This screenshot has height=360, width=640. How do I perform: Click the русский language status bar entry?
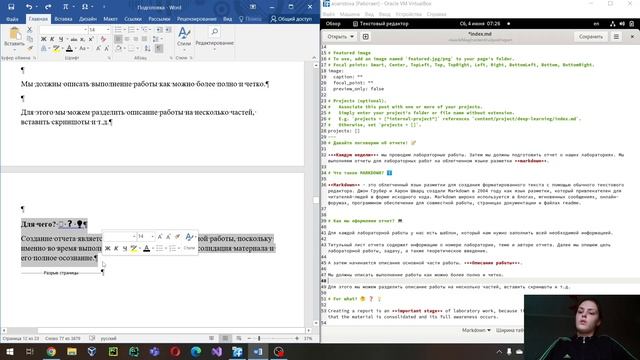(x=109, y=338)
